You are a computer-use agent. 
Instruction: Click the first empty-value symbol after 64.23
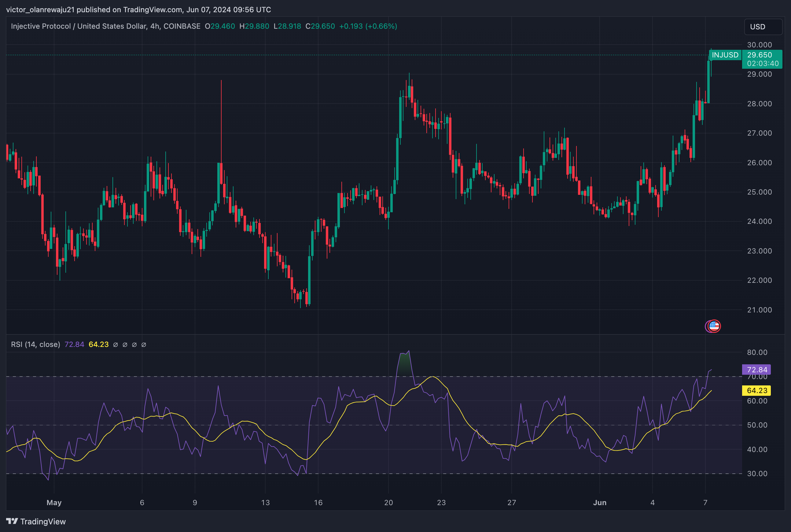point(116,345)
